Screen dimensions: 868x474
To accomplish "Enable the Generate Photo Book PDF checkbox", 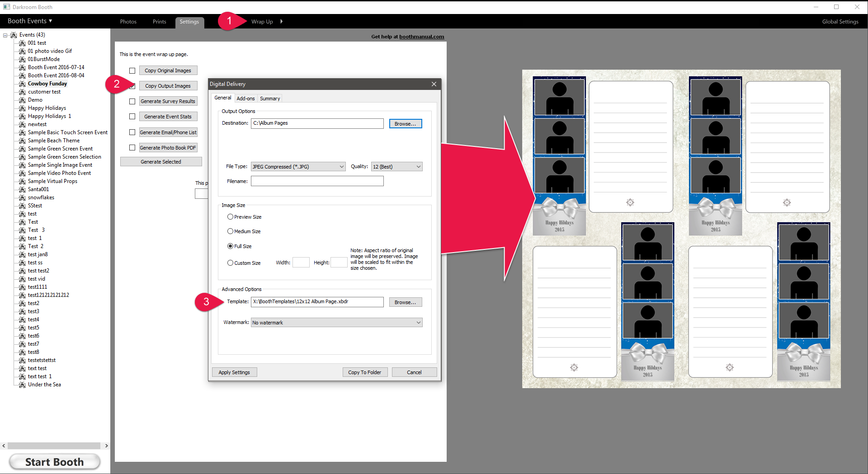I will pos(132,148).
